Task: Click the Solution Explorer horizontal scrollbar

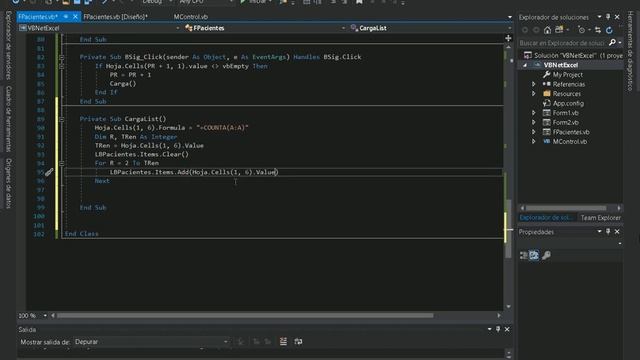Action: pos(566,208)
